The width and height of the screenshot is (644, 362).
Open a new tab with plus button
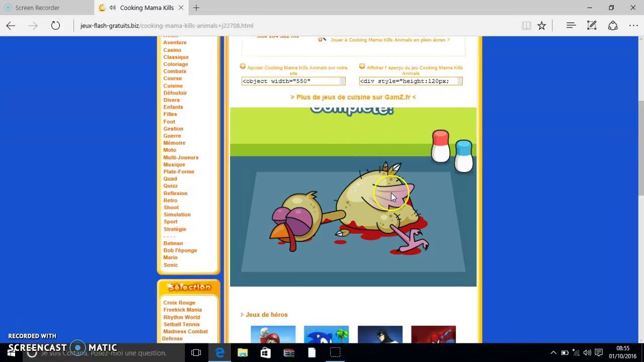coord(196,8)
